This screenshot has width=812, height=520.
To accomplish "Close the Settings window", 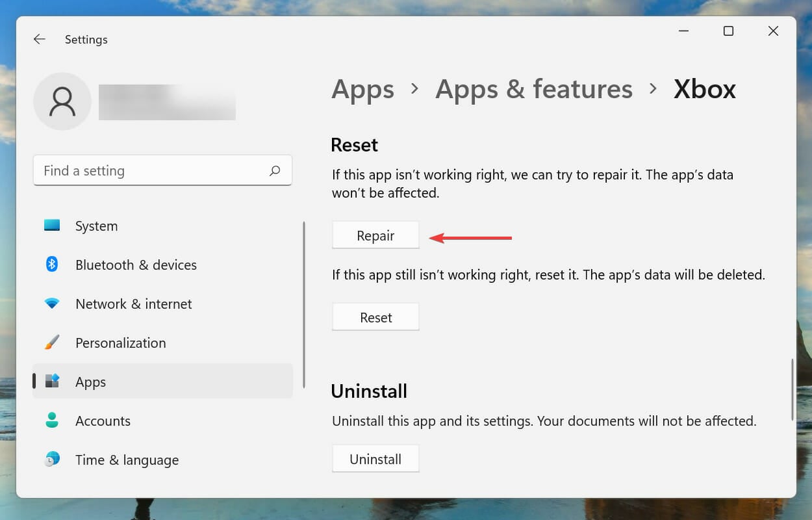I will click(x=773, y=31).
